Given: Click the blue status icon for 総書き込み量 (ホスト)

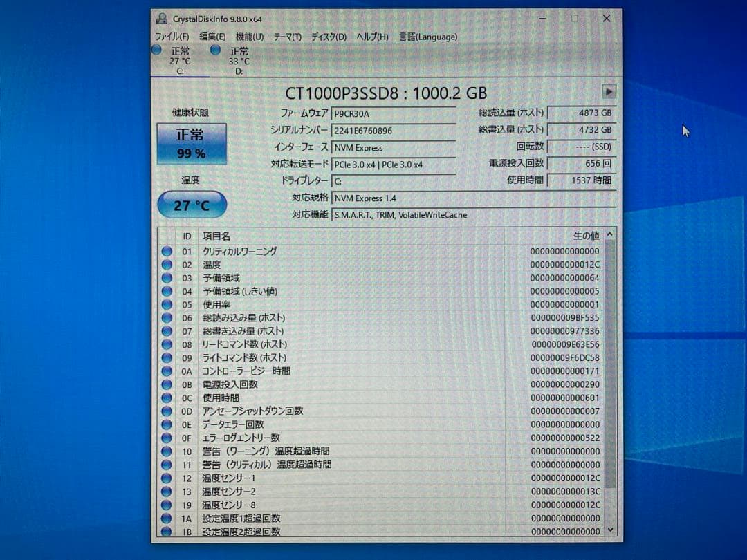Looking at the screenshot, I should [167, 331].
